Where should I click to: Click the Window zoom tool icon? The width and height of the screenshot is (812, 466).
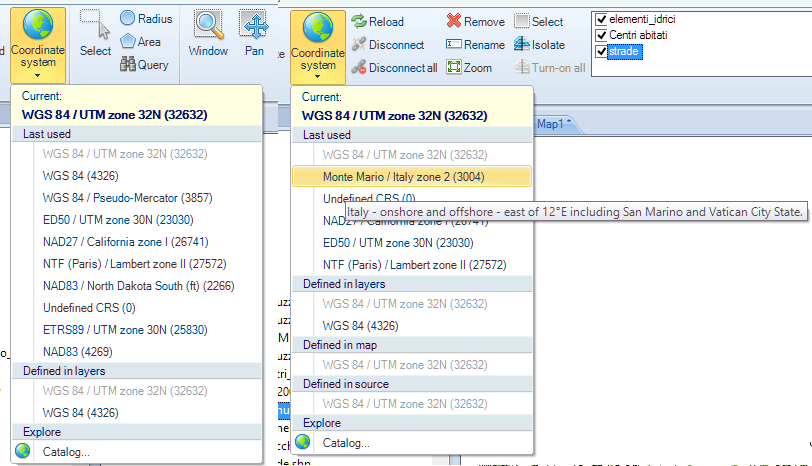[208, 26]
